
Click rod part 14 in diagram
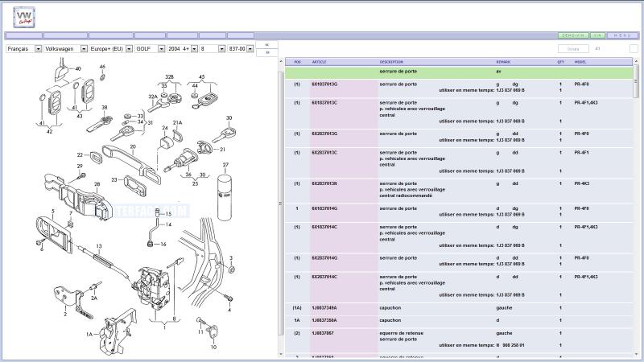155,228
